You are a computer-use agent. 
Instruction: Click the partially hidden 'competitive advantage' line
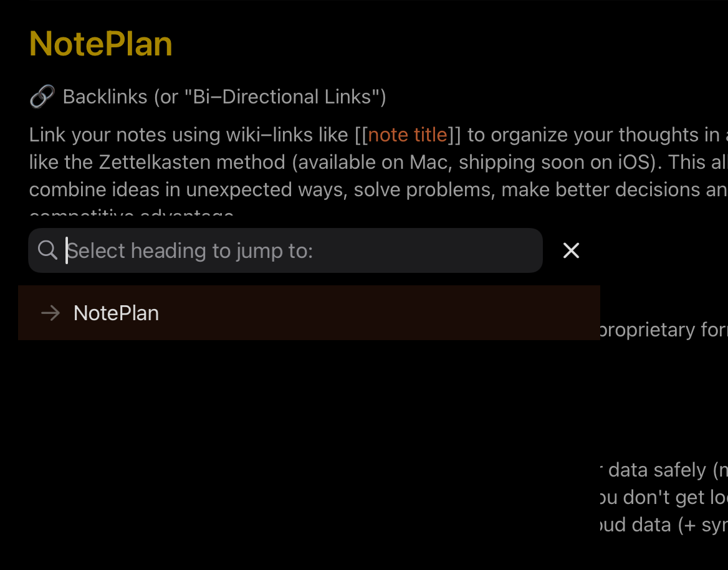click(132, 214)
